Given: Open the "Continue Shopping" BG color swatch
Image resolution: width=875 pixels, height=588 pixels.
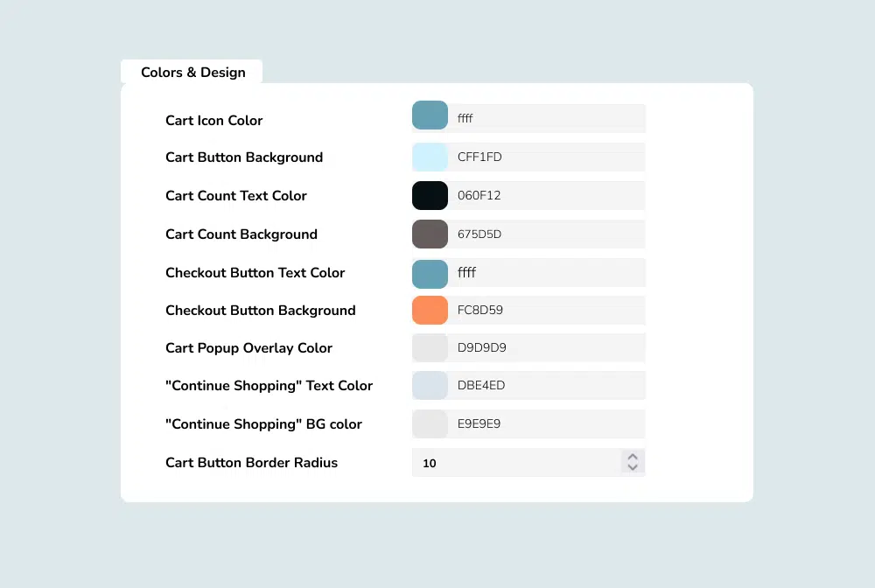Looking at the screenshot, I should pos(430,423).
